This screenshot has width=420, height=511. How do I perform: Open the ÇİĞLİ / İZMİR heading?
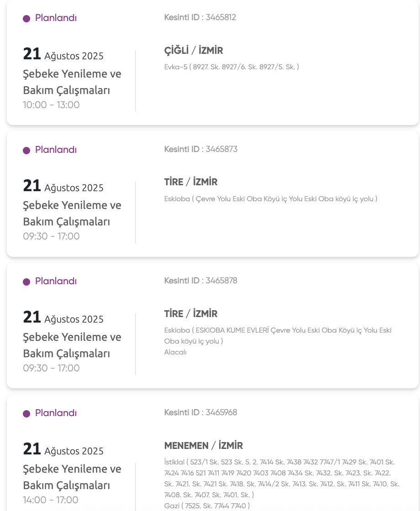(194, 51)
